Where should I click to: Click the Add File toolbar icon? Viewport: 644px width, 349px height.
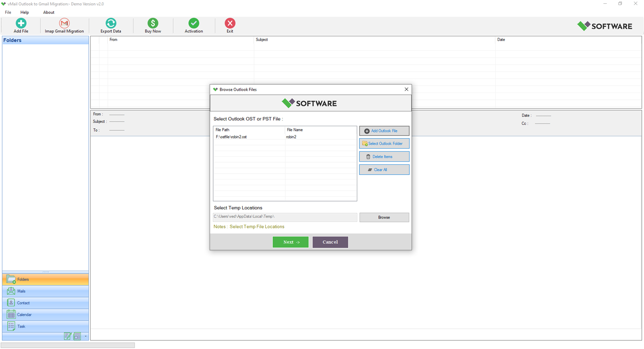point(21,22)
